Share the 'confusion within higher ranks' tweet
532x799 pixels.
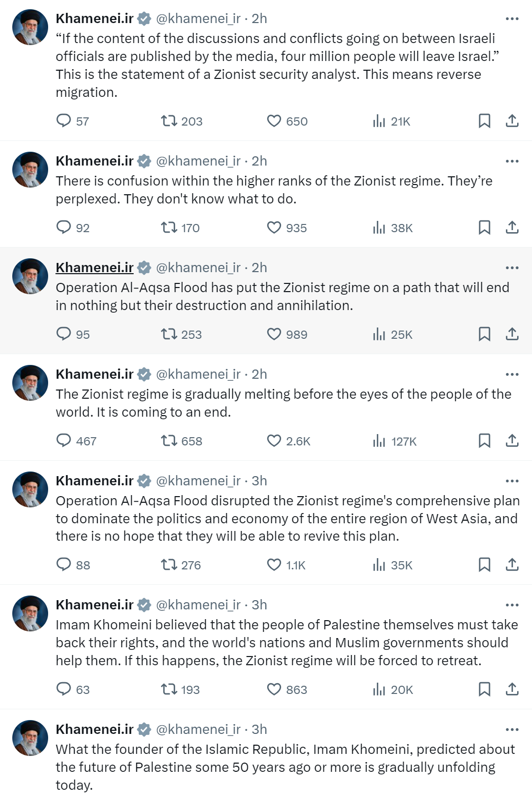tap(512, 228)
